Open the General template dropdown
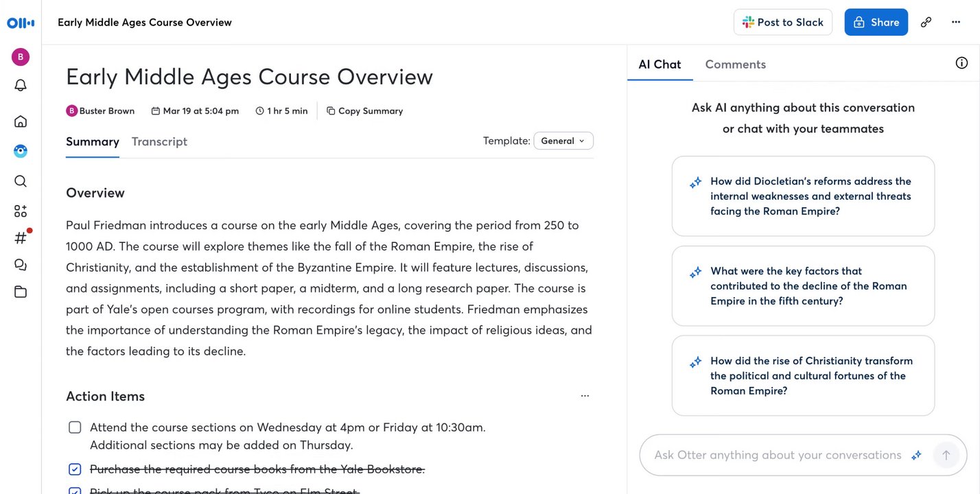Screen dimensions: 980x494 point(563,141)
